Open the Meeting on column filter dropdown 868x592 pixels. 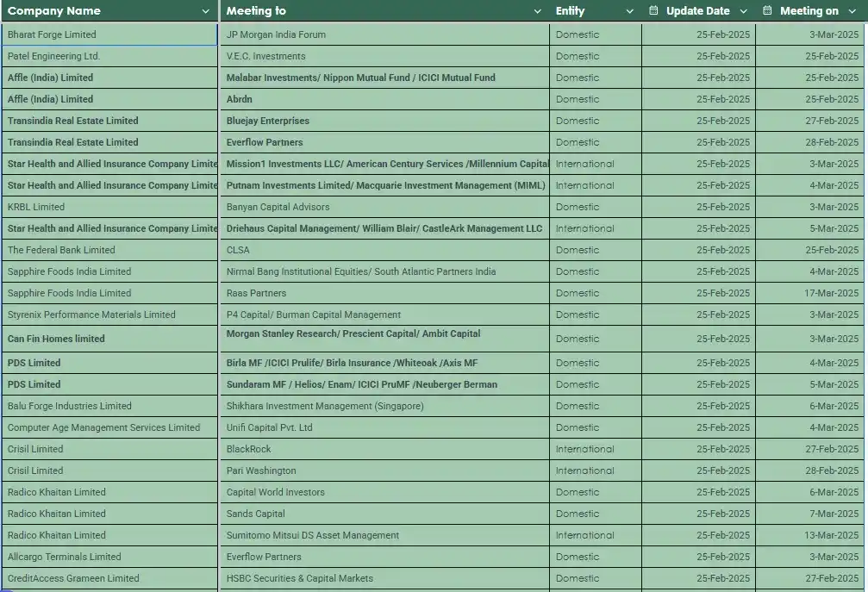[x=852, y=11]
